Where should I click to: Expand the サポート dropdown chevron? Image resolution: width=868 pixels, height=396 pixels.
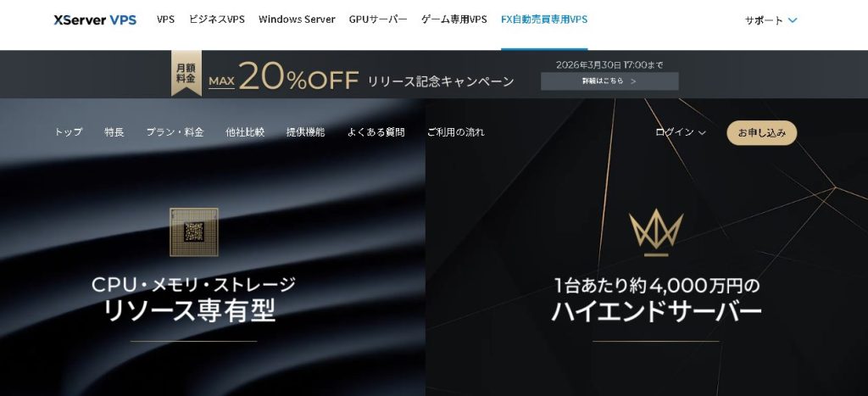[793, 20]
